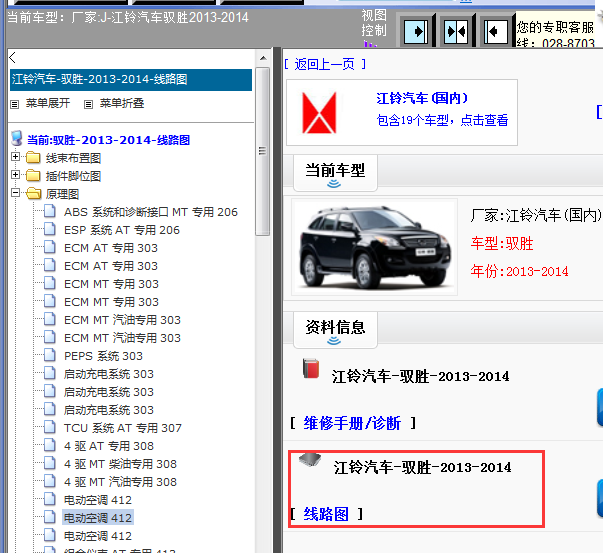Open the 维修手册/诊断 link
This screenshot has width=603, height=553.
pos(352,423)
